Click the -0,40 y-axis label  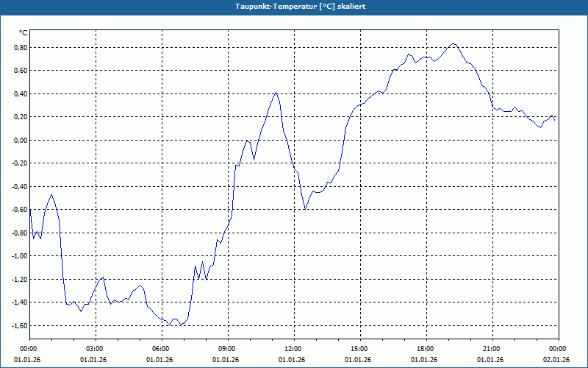tap(19, 187)
